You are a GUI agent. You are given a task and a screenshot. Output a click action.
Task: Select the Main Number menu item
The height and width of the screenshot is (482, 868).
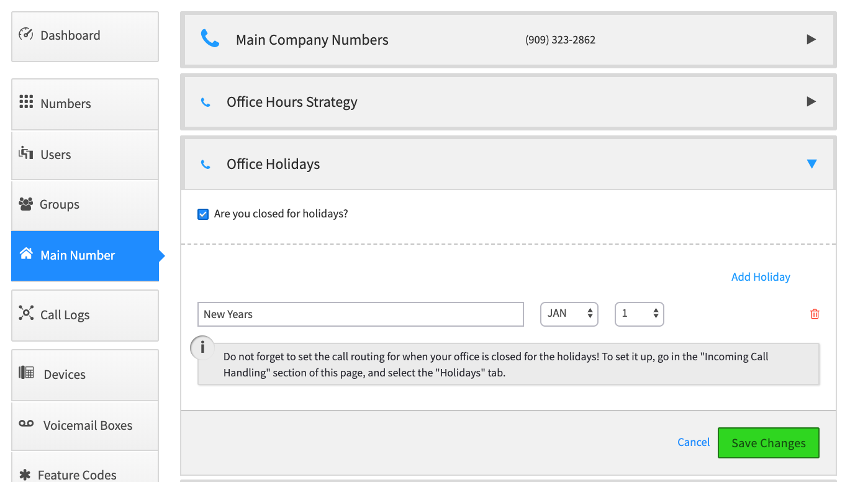pyautogui.click(x=85, y=256)
